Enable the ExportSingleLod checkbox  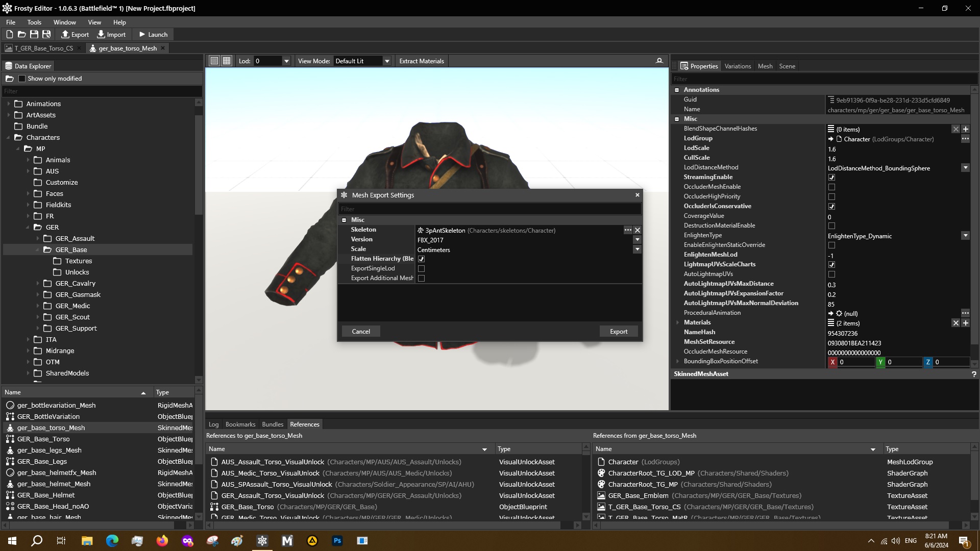(x=421, y=268)
